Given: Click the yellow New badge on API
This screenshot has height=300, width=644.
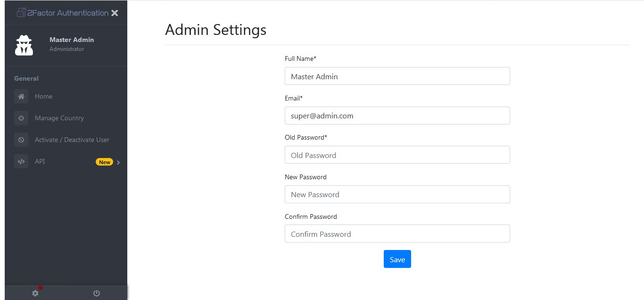Looking at the screenshot, I should pyautogui.click(x=104, y=162).
